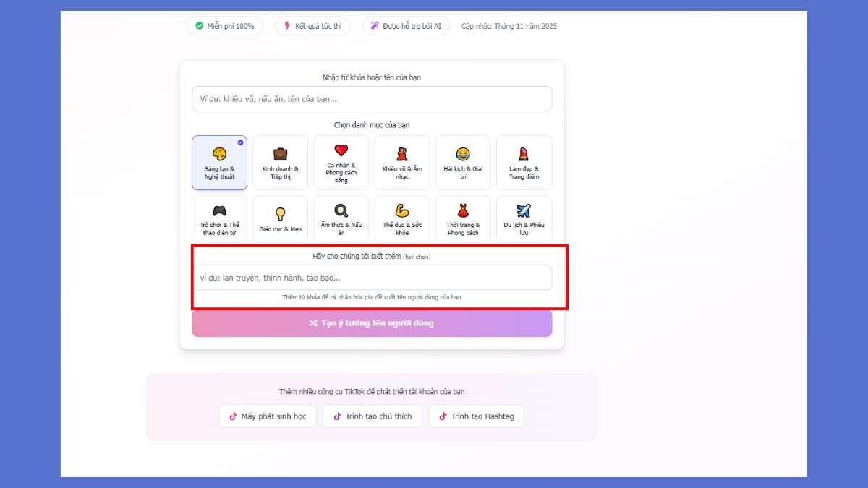Screen dimensions: 868x488
Task: Select Thời trang & Phong cách category
Action: (463, 219)
